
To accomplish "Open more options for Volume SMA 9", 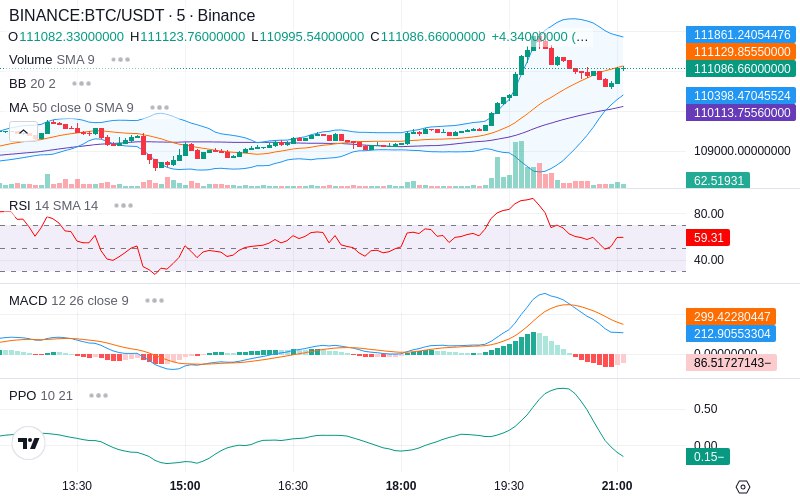I will [x=121, y=60].
